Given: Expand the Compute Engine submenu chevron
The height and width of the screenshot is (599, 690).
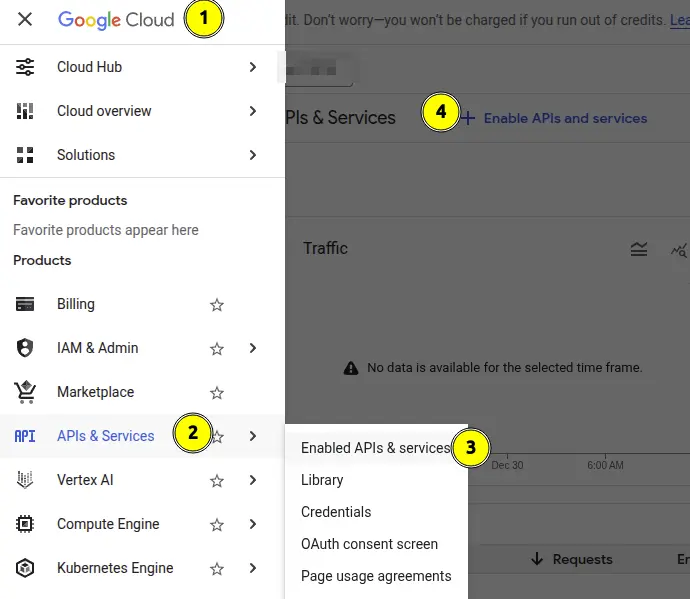Looking at the screenshot, I should pos(253,524).
